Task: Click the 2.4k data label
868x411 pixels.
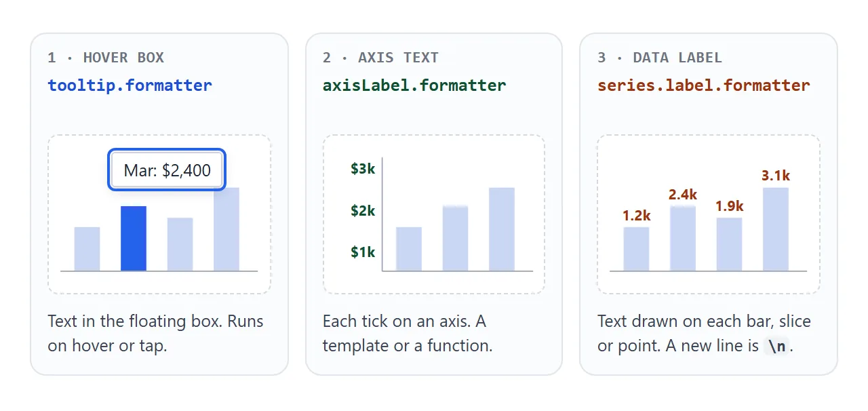Action: [683, 195]
